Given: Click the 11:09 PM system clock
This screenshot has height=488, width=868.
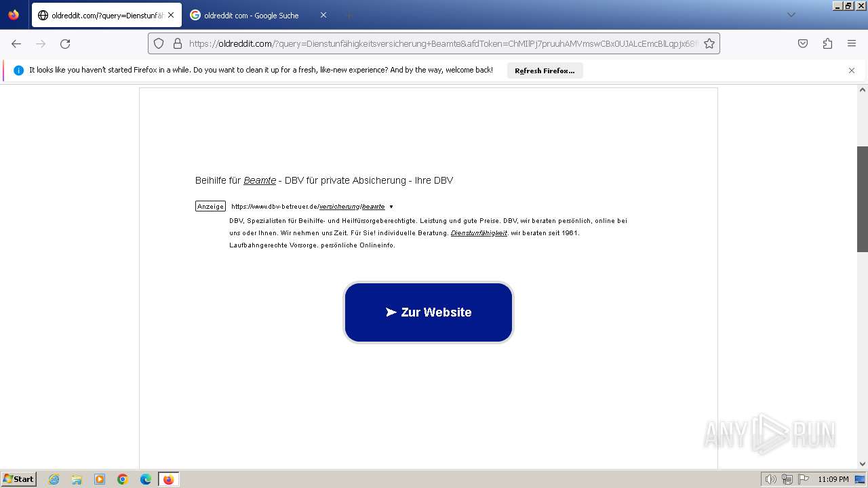Looking at the screenshot, I should (833, 479).
